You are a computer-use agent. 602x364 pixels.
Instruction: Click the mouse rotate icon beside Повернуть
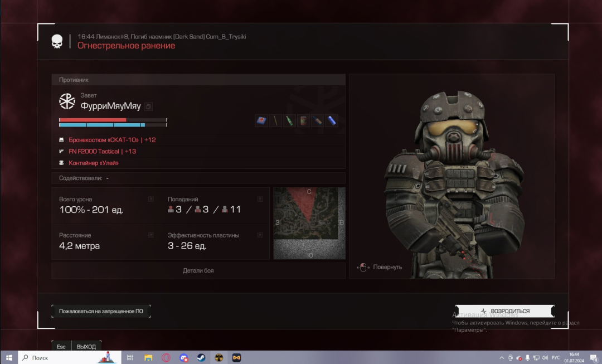(363, 267)
